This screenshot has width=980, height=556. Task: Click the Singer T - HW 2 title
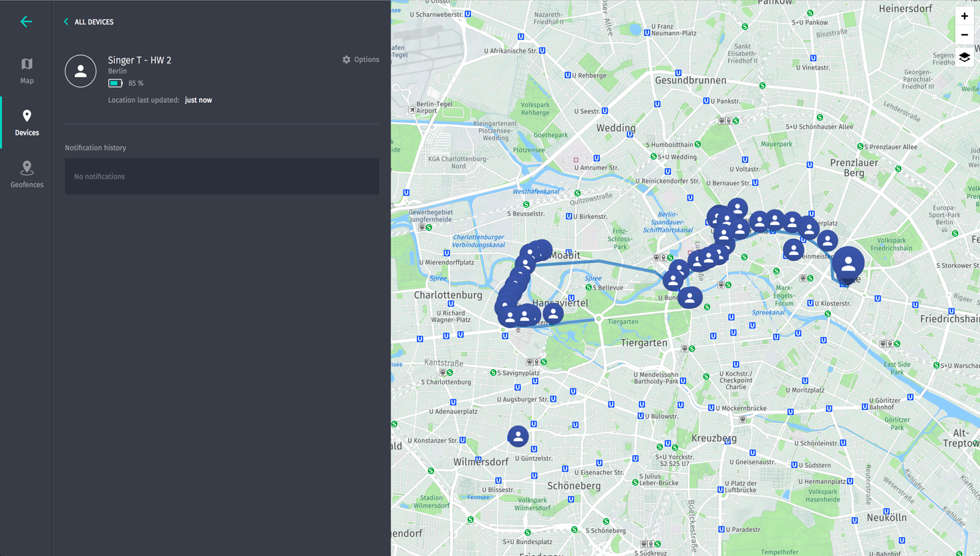pos(140,60)
